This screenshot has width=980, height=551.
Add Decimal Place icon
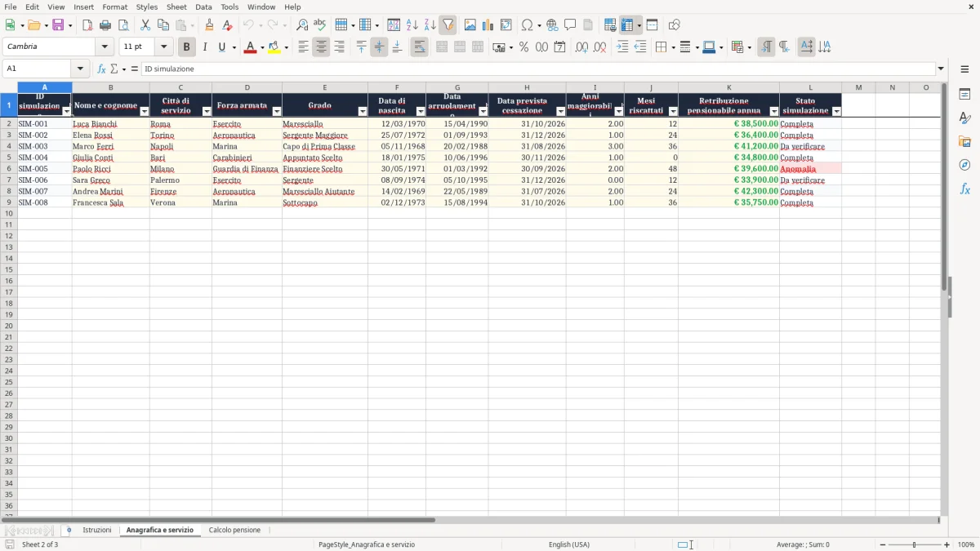click(581, 47)
